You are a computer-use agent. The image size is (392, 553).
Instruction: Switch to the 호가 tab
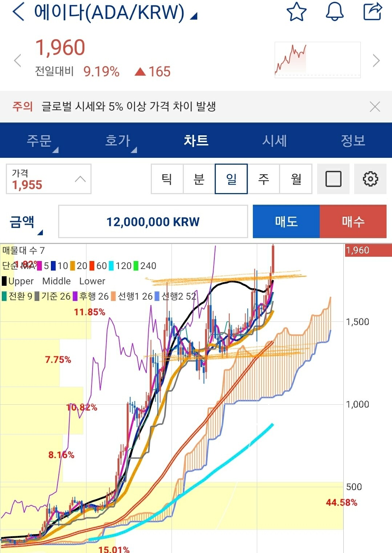click(x=117, y=141)
